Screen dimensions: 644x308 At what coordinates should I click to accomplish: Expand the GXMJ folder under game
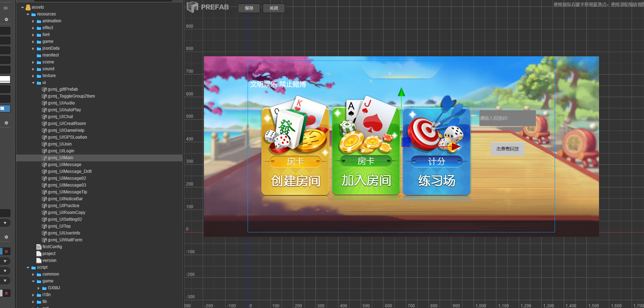(39, 288)
